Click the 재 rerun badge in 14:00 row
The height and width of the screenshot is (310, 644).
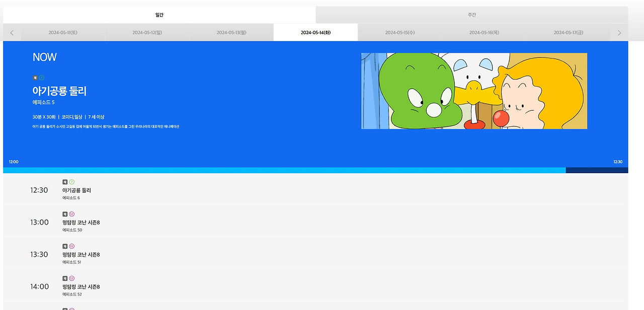[x=65, y=279]
